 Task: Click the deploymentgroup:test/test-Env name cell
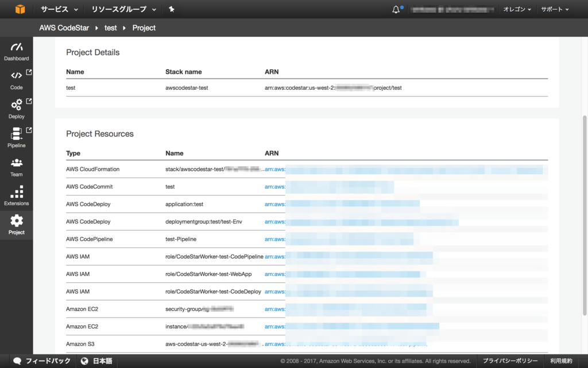204,221
